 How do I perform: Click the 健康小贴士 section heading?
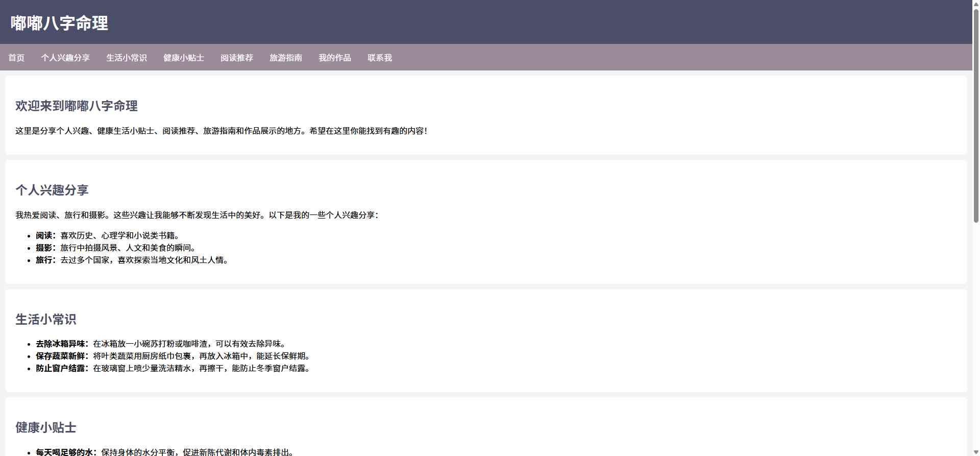coord(46,427)
